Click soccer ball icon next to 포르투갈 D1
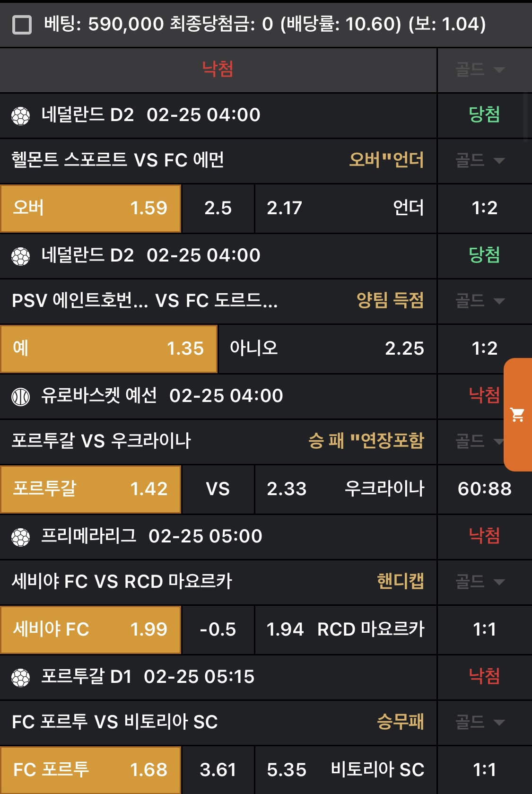532x794 pixels. (21, 677)
